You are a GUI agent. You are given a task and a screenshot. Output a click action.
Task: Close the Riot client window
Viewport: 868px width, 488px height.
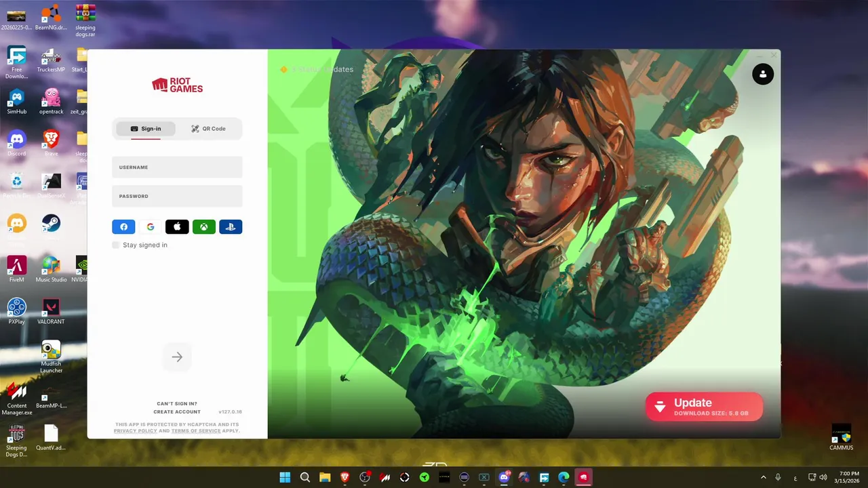click(774, 55)
